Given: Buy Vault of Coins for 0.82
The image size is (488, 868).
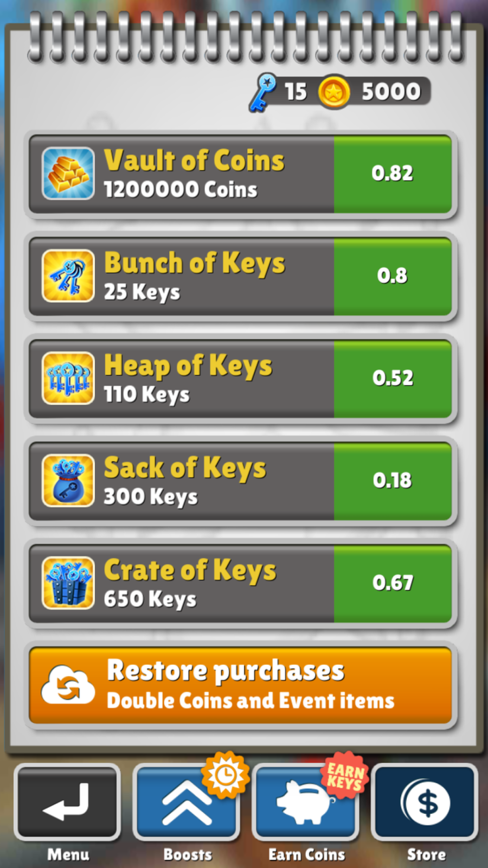Looking at the screenshot, I should (393, 174).
